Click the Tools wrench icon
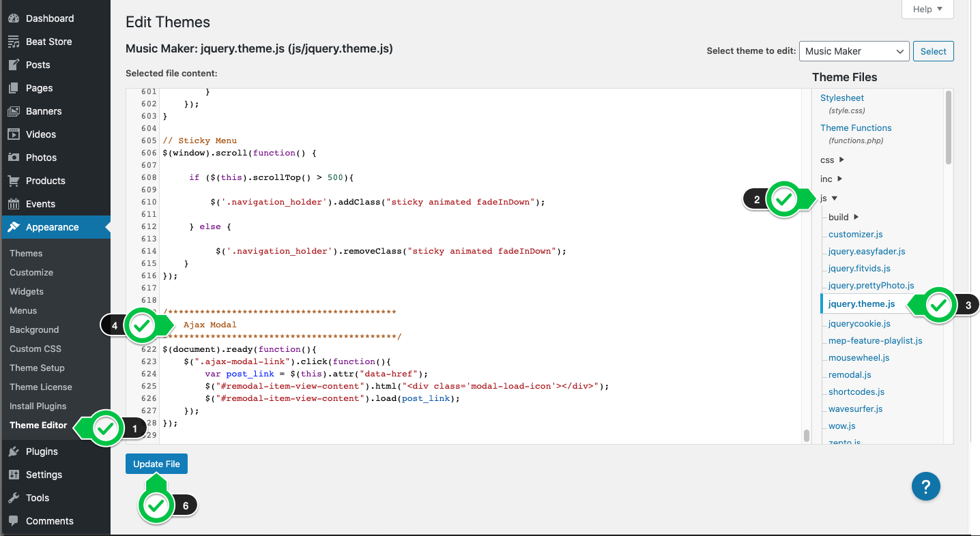The height and width of the screenshot is (536, 980). tap(14, 498)
